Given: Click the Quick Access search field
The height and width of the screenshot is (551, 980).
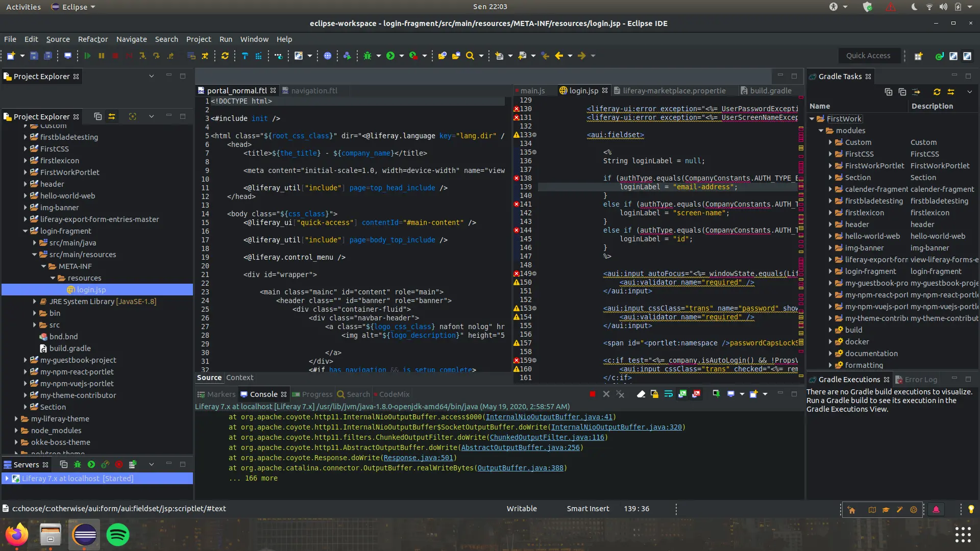Looking at the screenshot, I should 868,56.
